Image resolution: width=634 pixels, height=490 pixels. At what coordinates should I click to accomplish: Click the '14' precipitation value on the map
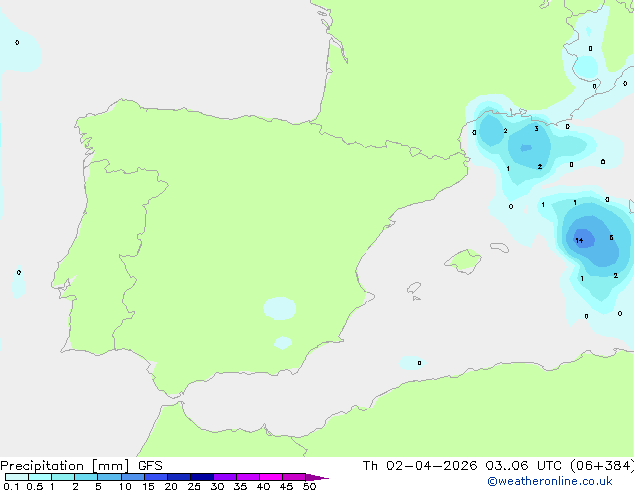click(579, 240)
